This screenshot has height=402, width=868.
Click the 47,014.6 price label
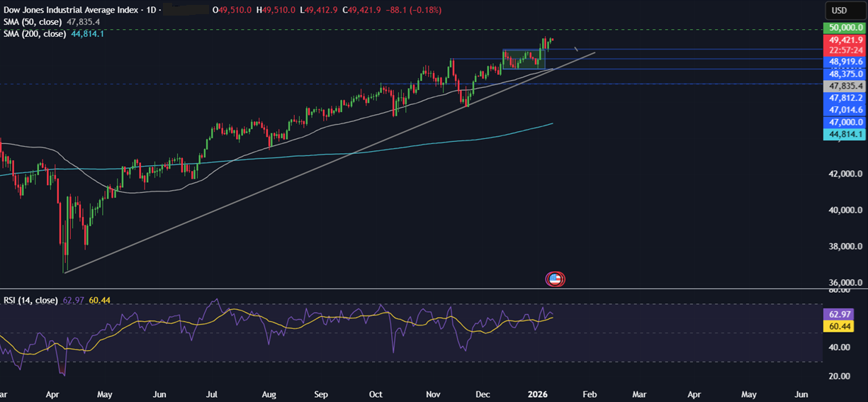coord(844,110)
